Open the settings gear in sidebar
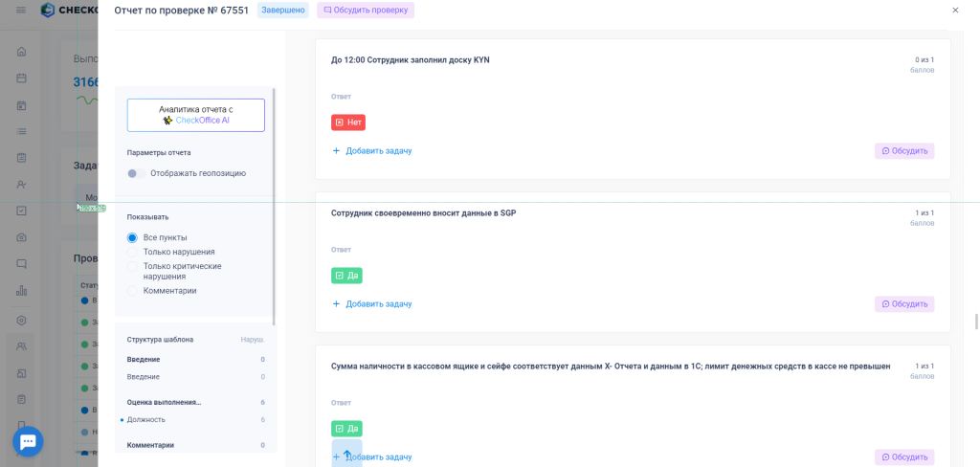The image size is (980, 467). pos(21,321)
